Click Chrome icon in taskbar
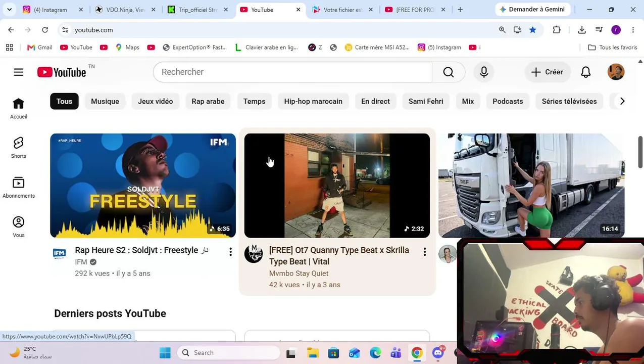Screen dimensions: 644x364 click(x=417, y=353)
